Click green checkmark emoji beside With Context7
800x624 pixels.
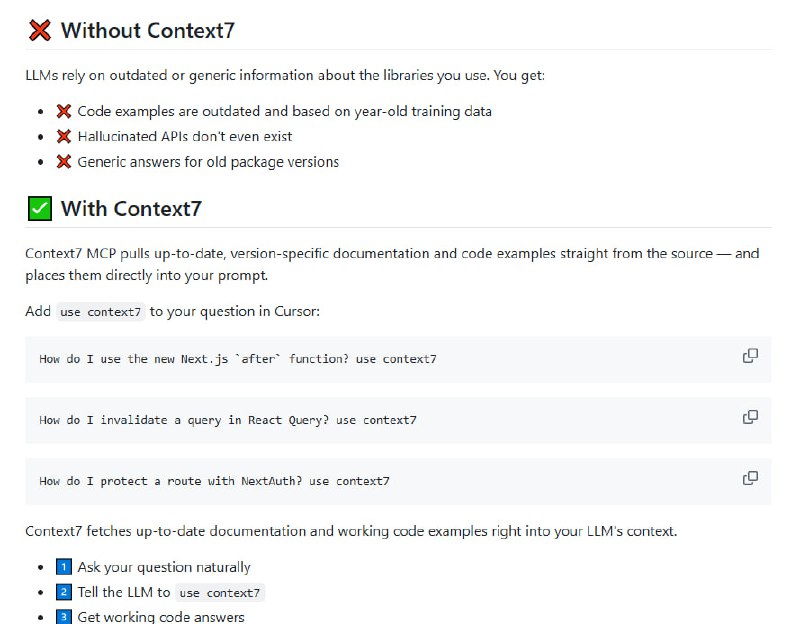(x=40, y=209)
